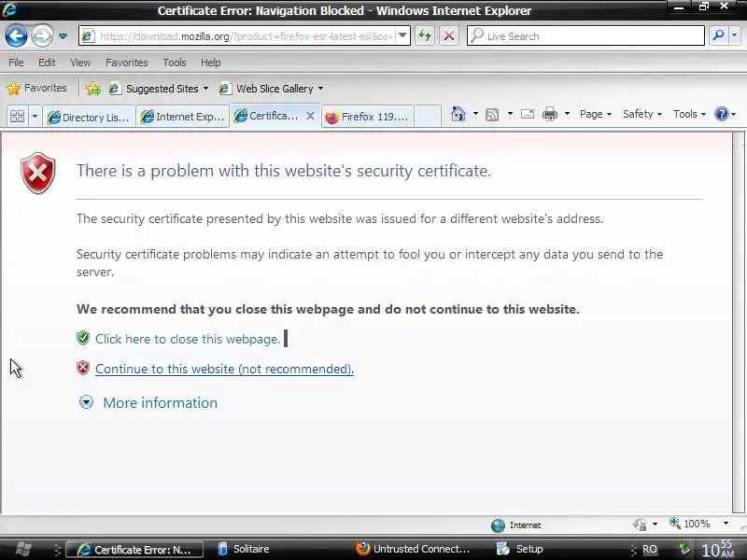Open the Help question mark button
Image resolution: width=747 pixels, height=560 pixels.
click(x=726, y=114)
